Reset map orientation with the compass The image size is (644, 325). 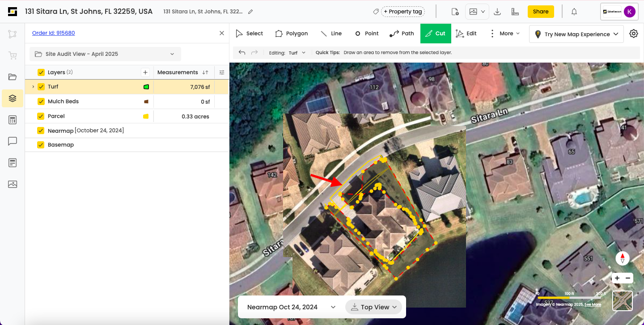pos(623,258)
